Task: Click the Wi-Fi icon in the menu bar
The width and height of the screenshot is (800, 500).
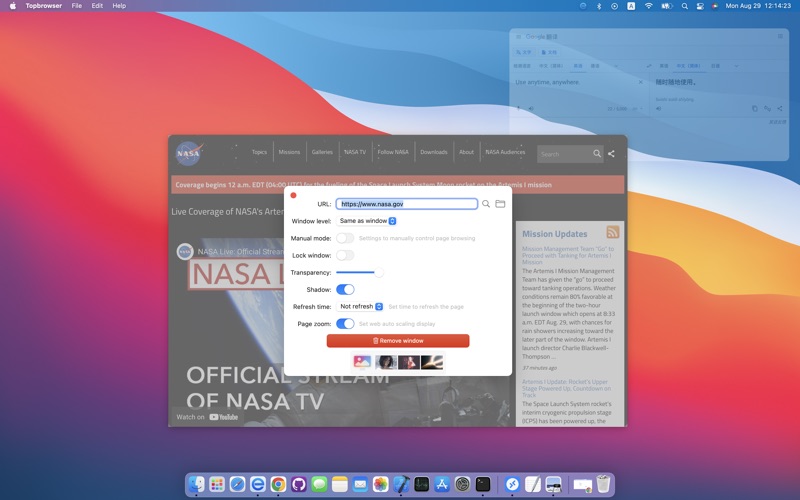Action: pos(648,6)
